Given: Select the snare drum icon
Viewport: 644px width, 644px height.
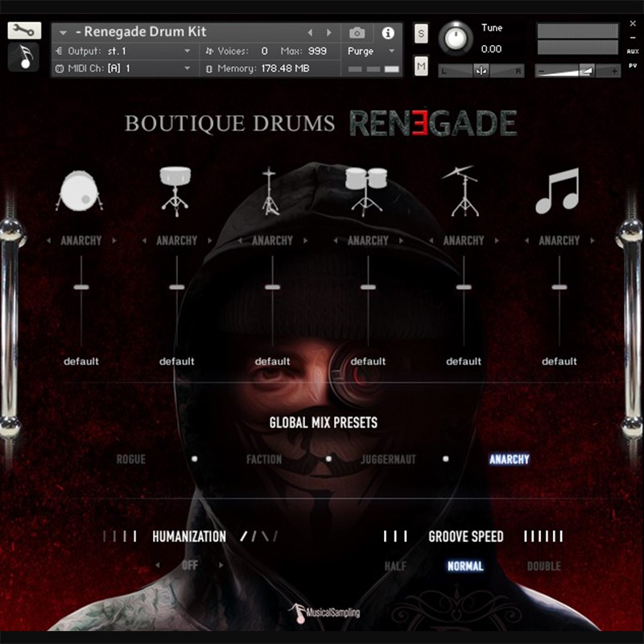Looking at the screenshot, I should (175, 192).
